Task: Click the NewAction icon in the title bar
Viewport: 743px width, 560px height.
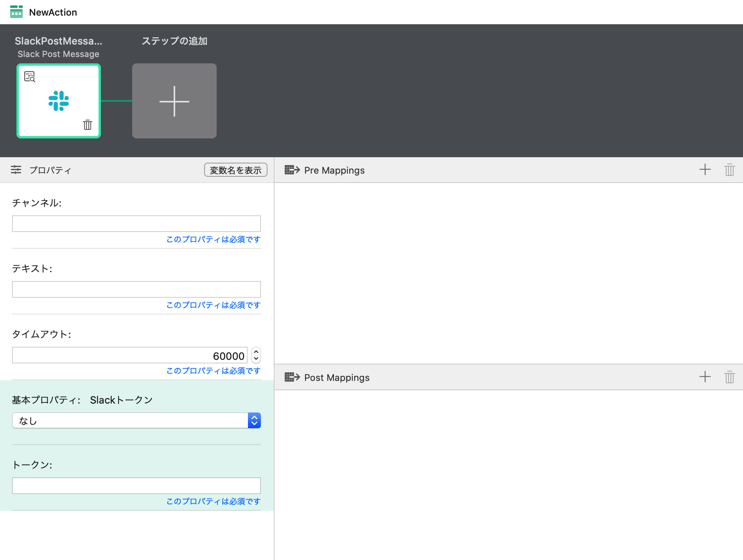Action: click(16, 12)
